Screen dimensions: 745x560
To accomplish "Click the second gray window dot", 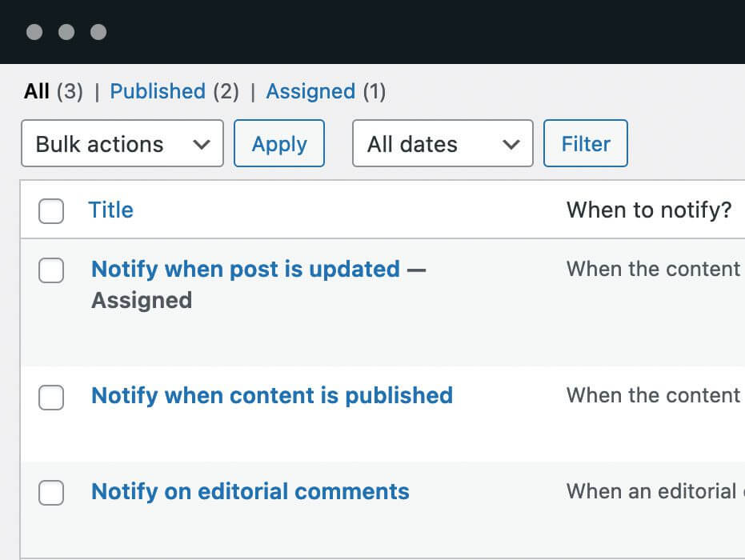I will [66, 32].
